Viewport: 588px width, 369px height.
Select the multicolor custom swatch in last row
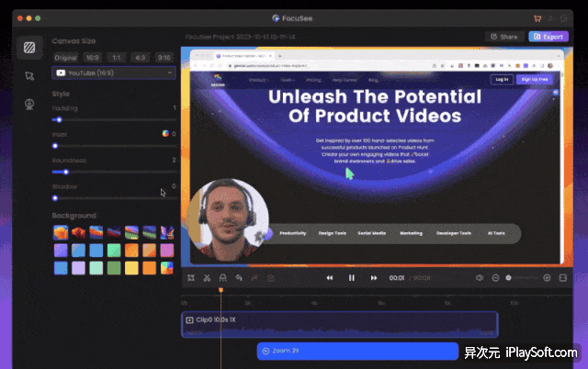coord(167,268)
